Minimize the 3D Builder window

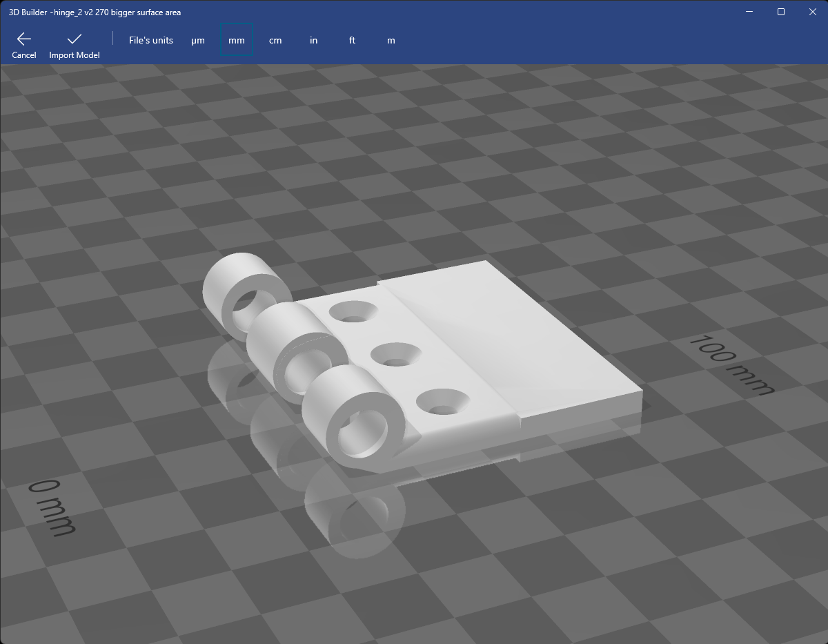click(749, 12)
